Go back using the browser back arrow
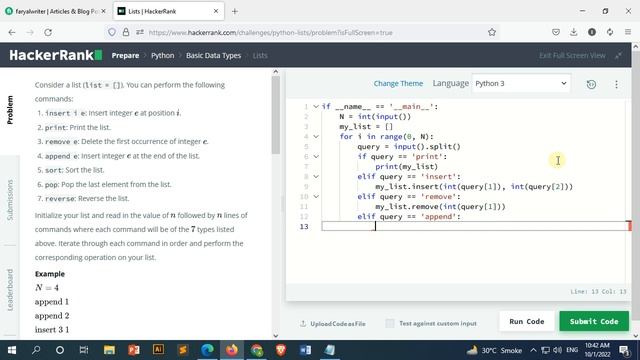The height and width of the screenshot is (360, 640). pyautogui.click(x=12, y=32)
